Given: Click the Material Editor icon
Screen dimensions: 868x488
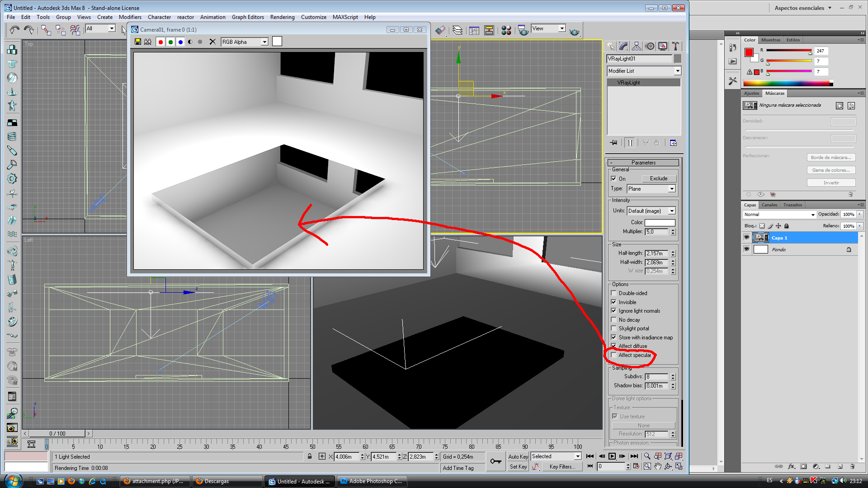Looking at the screenshot, I should (x=506, y=30).
